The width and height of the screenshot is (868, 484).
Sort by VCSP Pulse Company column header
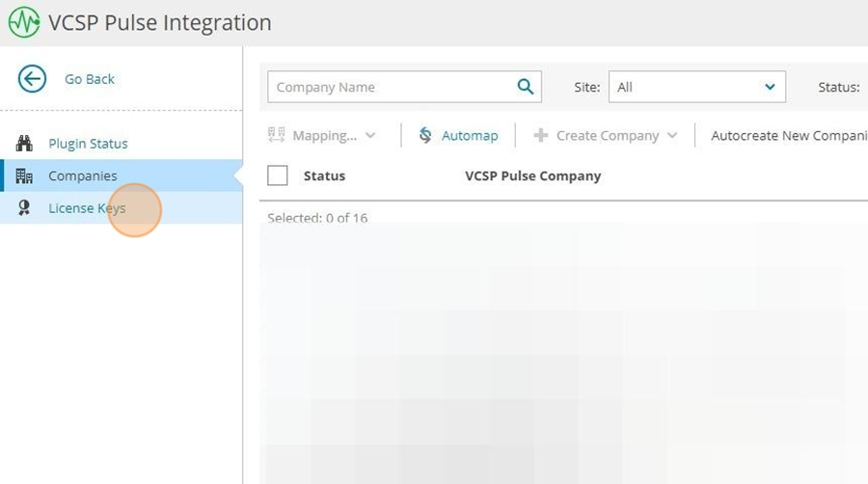tap(533, 175)
